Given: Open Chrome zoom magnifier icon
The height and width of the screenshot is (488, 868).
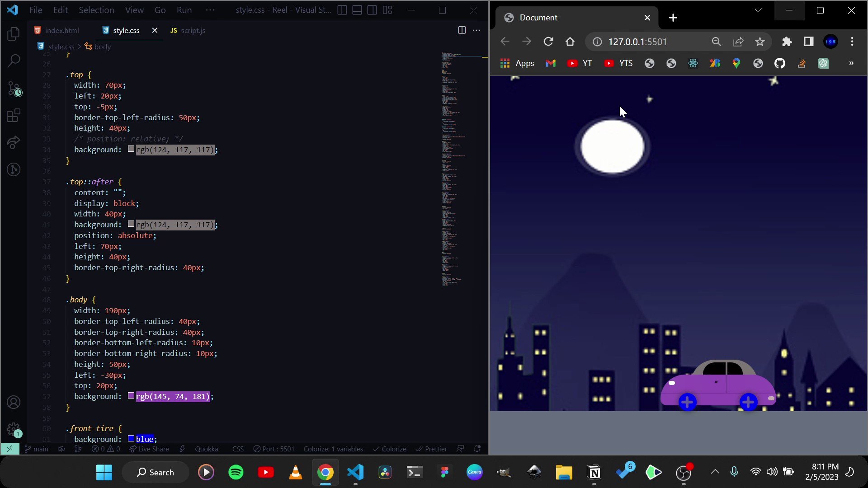Looking at the screenshot, I should (x=717, y=42).
